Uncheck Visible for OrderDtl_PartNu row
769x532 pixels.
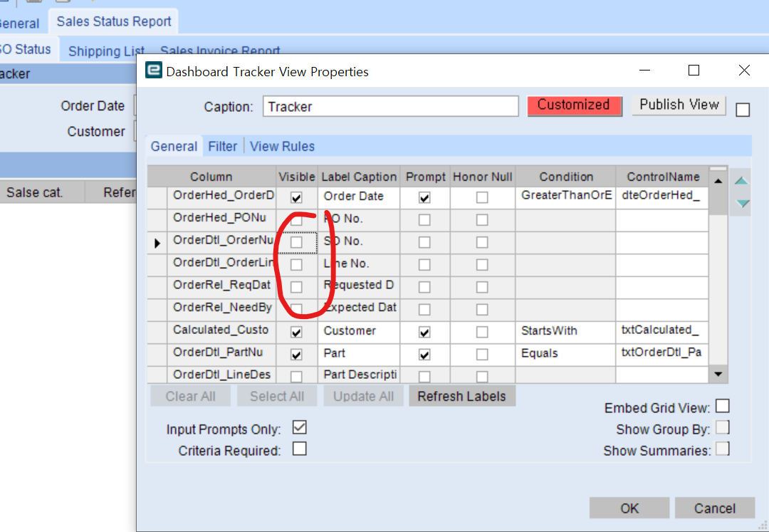coord(296,355)
